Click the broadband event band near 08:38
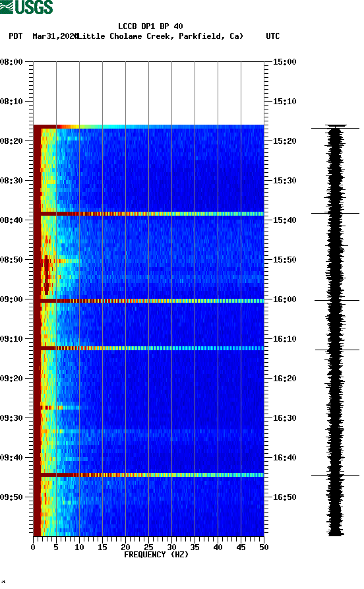This screenshot has height=589, width=364. click(x=149, y=214)
